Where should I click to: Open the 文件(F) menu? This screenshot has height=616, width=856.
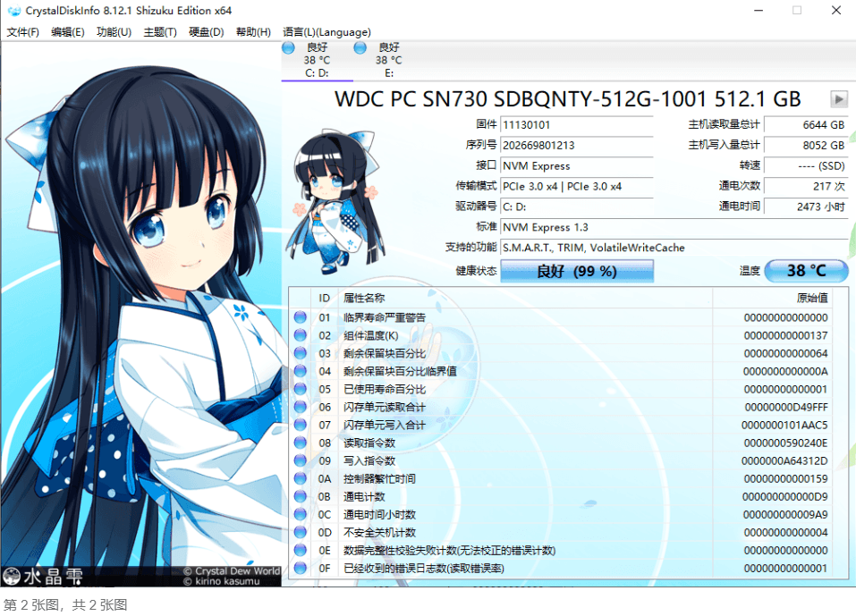pos(23,32)
